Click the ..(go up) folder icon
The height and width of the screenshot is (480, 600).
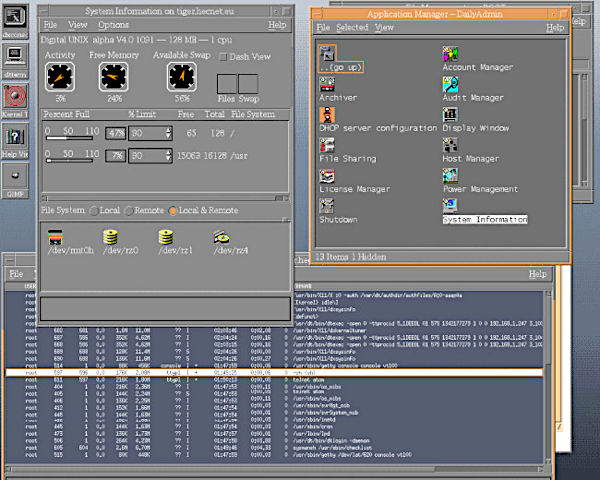[x=327, y=54]
